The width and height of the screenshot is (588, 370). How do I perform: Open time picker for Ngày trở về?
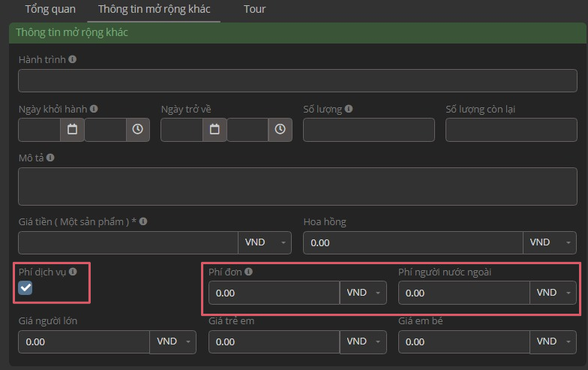(280, 129)
